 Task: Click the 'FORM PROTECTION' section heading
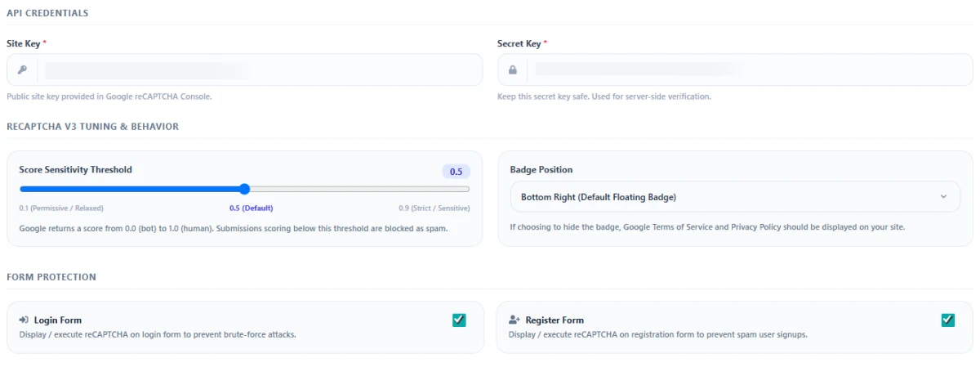tap(51, 277)
